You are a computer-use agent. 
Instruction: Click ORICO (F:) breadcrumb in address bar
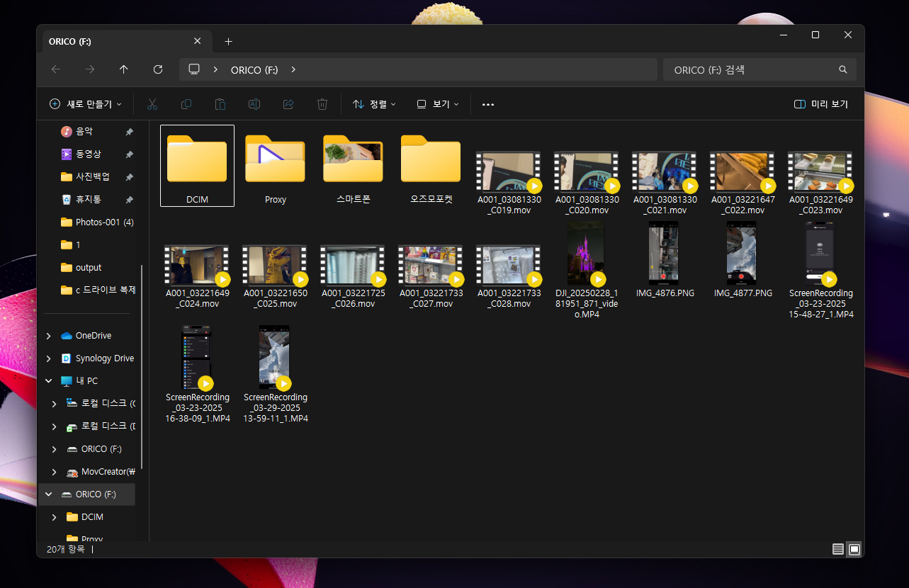tap(254, 70)
